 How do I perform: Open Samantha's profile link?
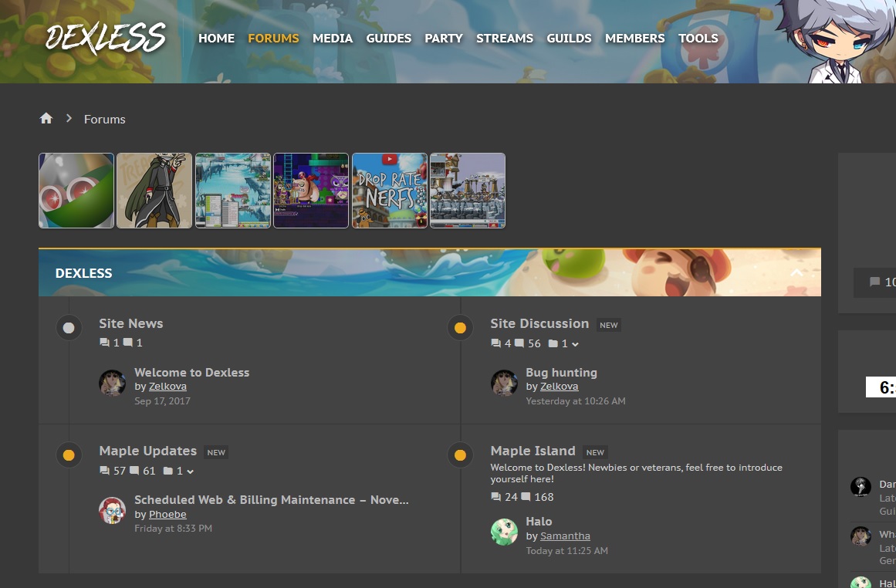[565, 536]
